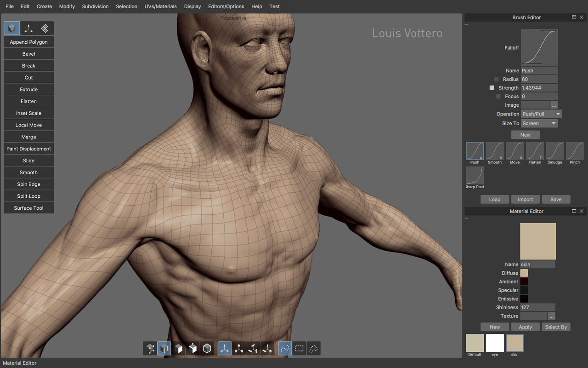Select the vertex selection mode icon

150,349
